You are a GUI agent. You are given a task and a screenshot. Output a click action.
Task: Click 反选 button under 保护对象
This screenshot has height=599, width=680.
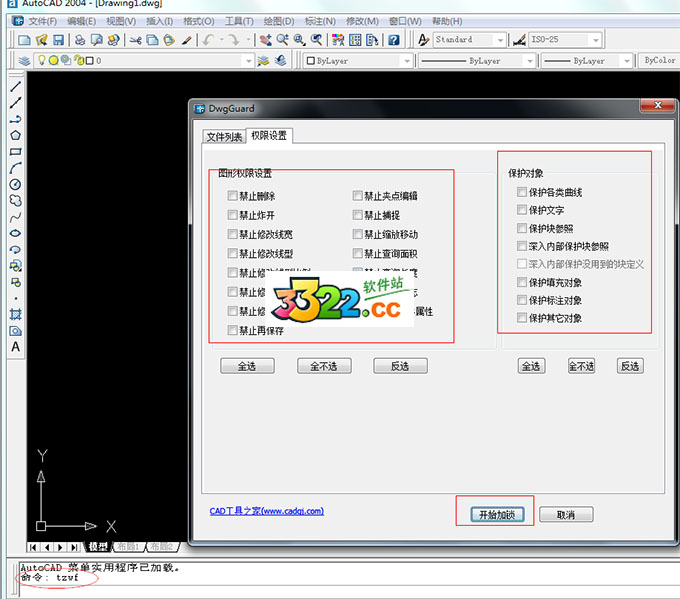[x=630, y=366]
